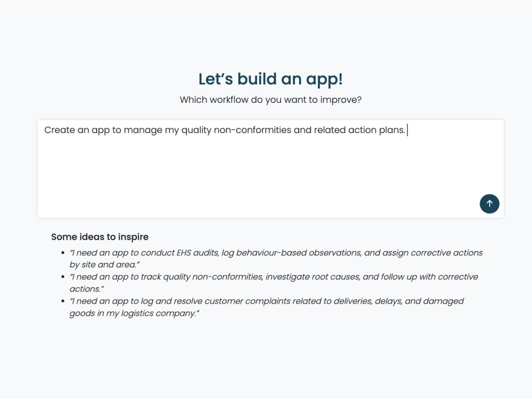Click the bullet beside the customer complaints idea
Viewport: 532px width, 399px height.
63,301
